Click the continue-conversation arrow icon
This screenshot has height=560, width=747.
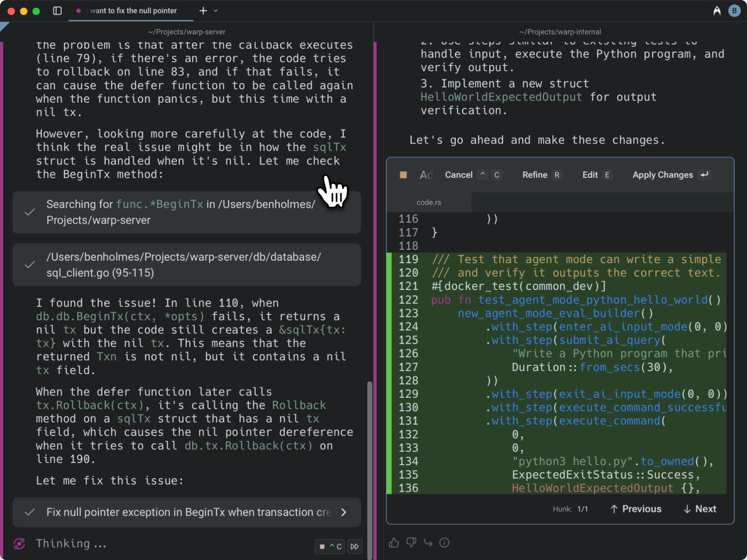click(428, 543)
